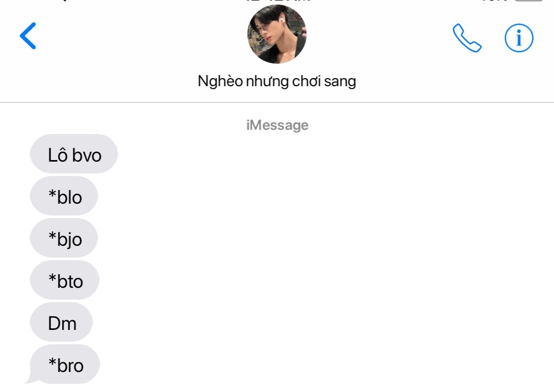Tap the contact's circular profile photo
The width and height of the screenshot is (554, 392).
coord(277,34)
